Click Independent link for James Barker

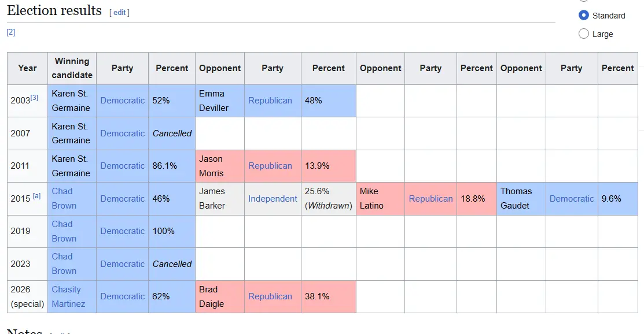[x=273, y=199]
